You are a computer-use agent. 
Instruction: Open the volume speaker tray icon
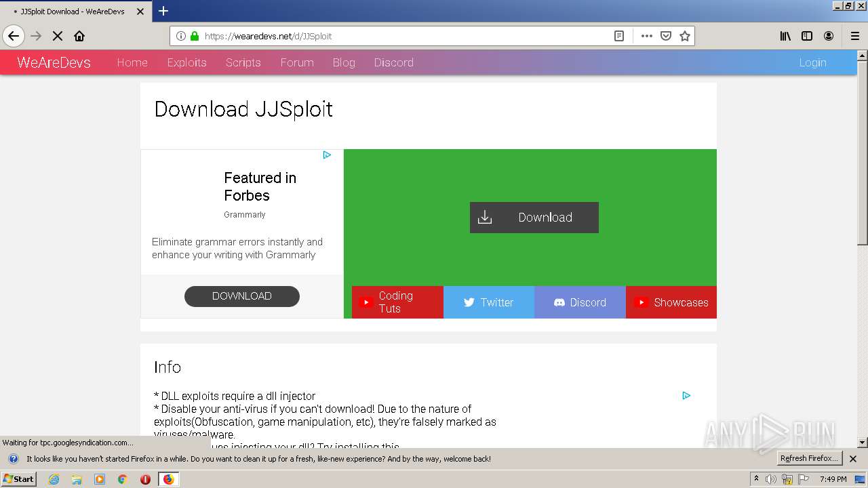point(771,479)
